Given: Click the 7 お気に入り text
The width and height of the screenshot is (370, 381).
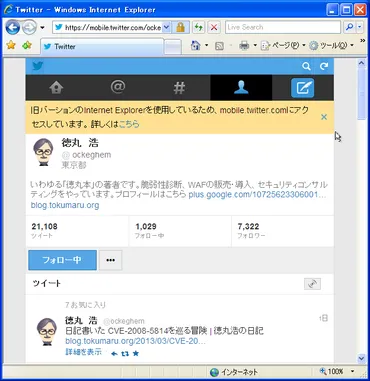Looking at the screenshot, I should [85, 305].
